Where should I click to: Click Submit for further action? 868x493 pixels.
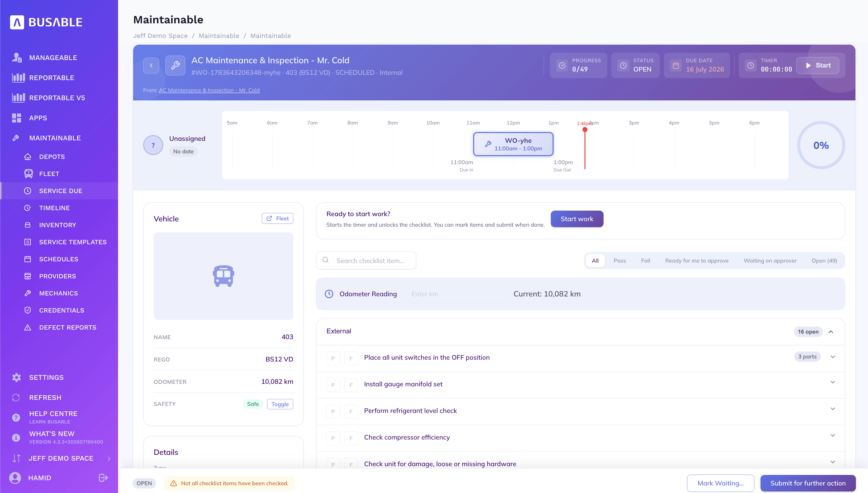(808, 483)
